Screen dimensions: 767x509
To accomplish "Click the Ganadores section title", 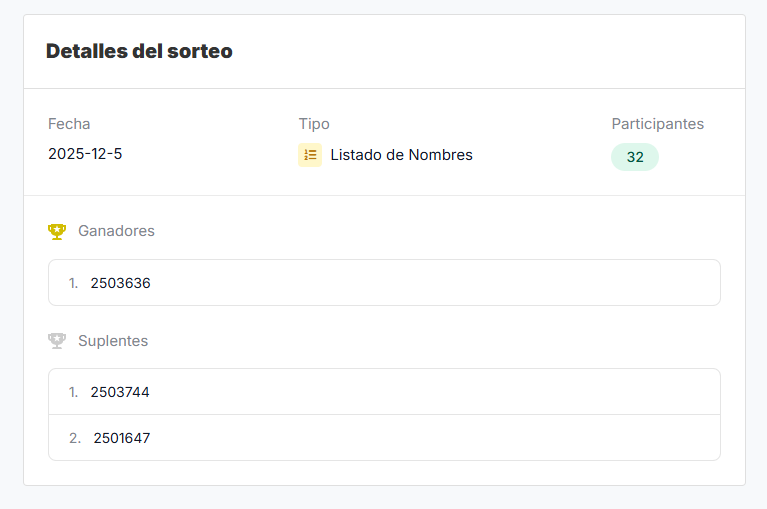I will [x=116, y=231].
